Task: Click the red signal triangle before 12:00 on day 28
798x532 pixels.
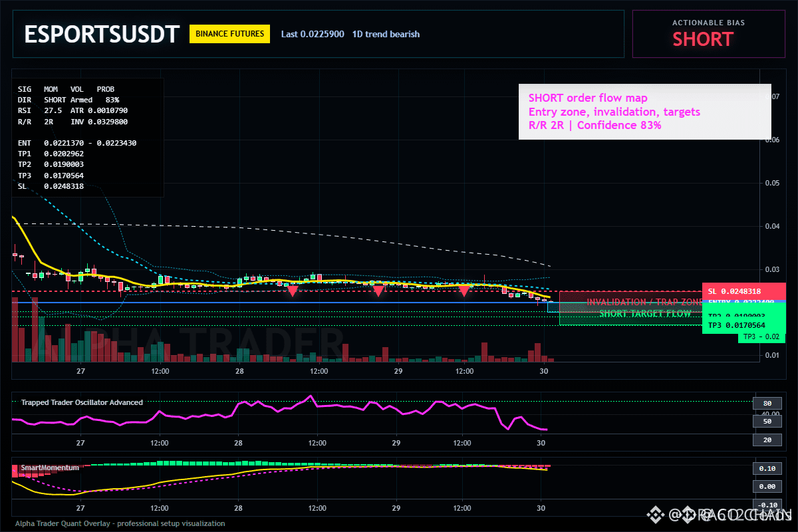Action: pyautogui.click(x=292, y=291)
